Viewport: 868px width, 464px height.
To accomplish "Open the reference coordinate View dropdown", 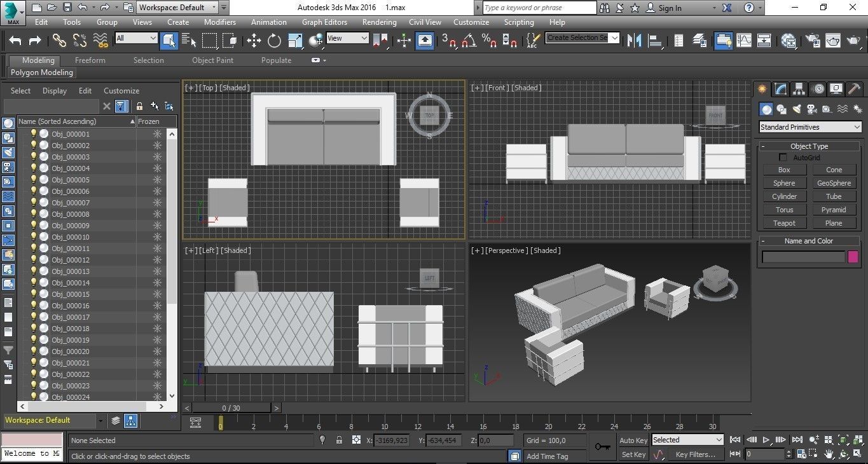I will (347, 38).
